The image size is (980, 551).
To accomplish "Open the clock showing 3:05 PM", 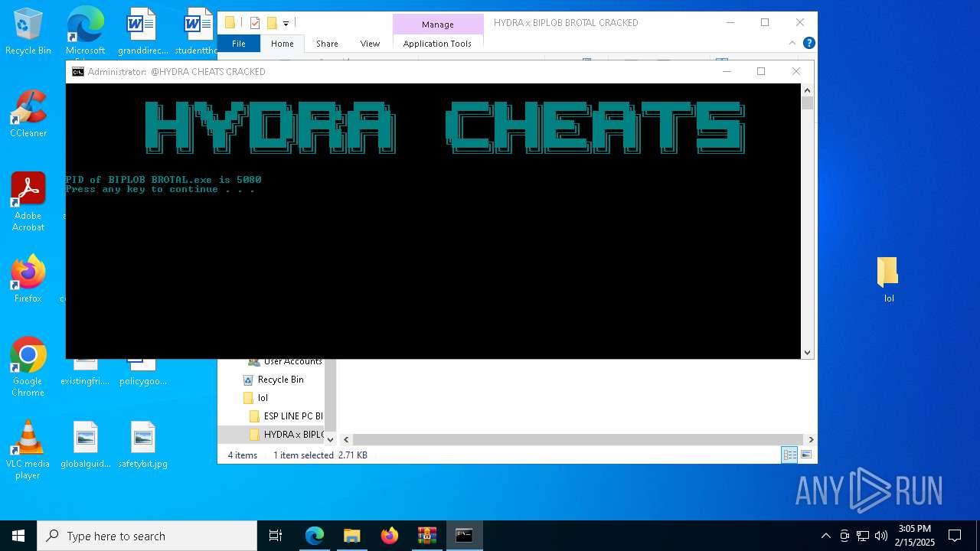I will point(914,536).
